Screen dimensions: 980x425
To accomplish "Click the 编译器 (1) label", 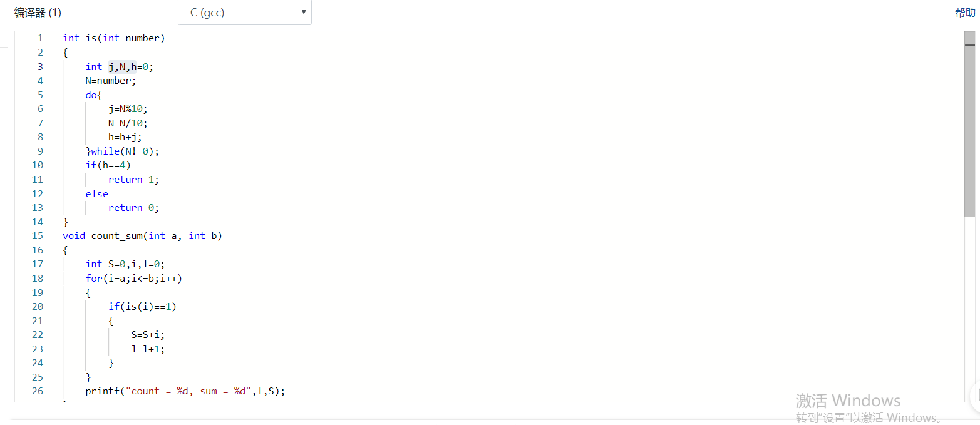I will [x=38, y=13].
